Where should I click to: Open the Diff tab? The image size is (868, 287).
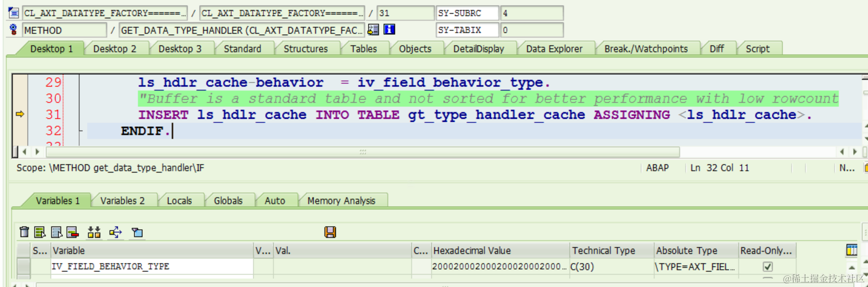717,49
